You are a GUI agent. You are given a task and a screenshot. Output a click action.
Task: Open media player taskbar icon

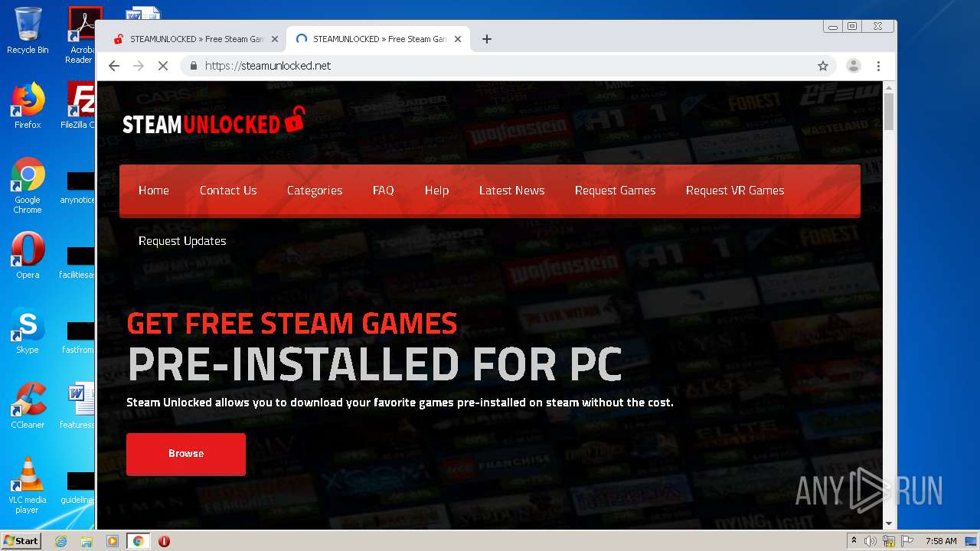113,541
